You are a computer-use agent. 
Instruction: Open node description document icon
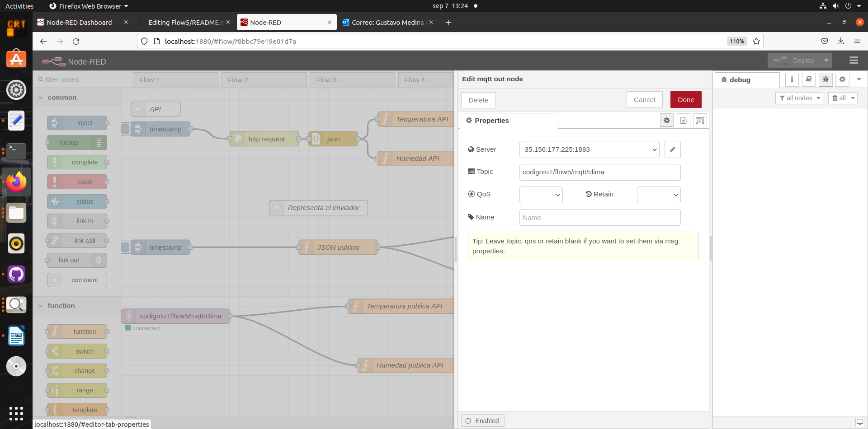683,121
